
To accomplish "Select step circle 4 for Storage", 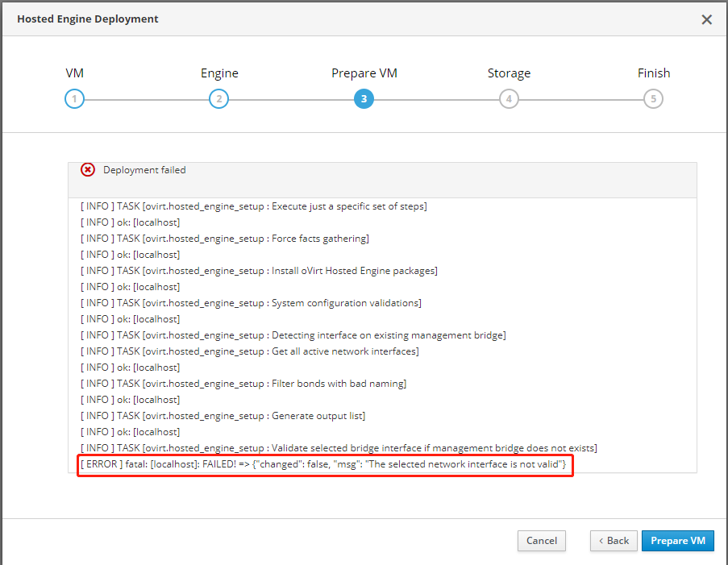I will click(509, 98).
